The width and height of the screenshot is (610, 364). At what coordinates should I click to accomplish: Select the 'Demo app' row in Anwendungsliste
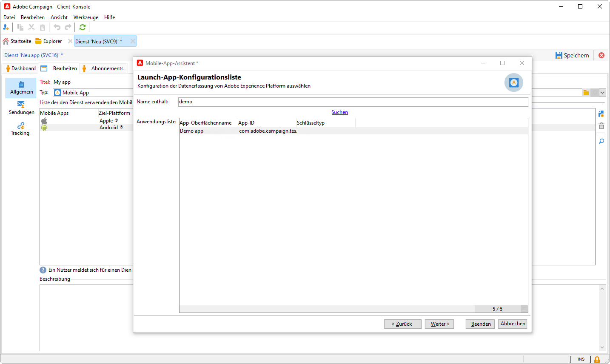coord(353,131)
